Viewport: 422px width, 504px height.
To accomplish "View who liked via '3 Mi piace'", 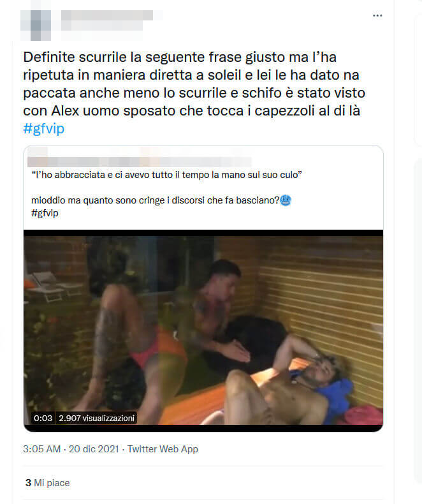I will pyautogui.click(x=48, y=483).
